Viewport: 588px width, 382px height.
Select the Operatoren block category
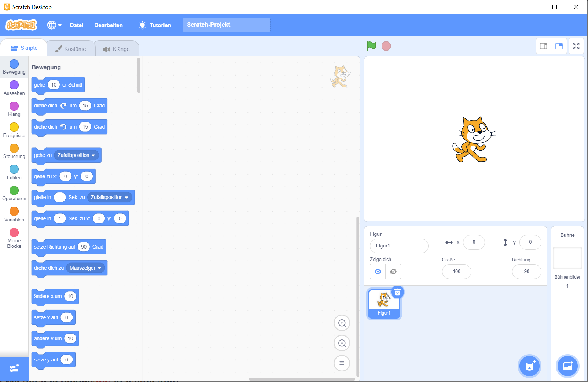[x=14, y=193]
